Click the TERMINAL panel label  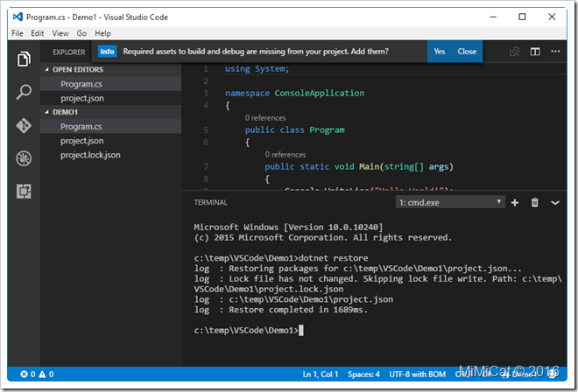(x=211, y=203)
